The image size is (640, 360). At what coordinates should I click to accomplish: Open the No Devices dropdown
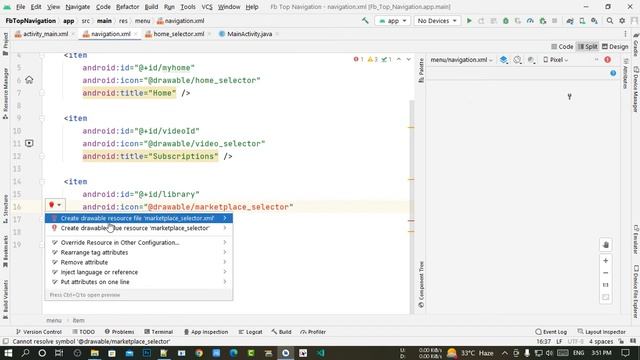click(x=437, y=21)
